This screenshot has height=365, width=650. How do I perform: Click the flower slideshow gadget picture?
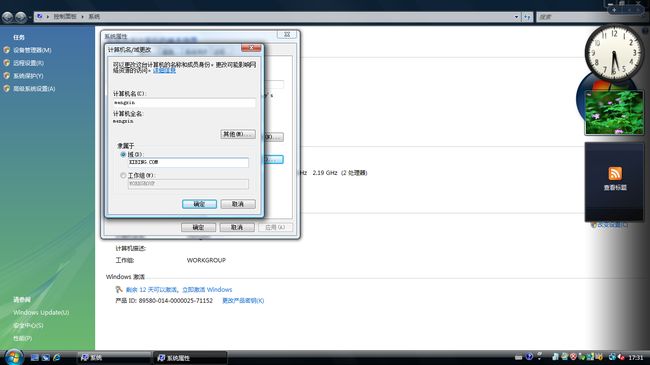point(614,112)
